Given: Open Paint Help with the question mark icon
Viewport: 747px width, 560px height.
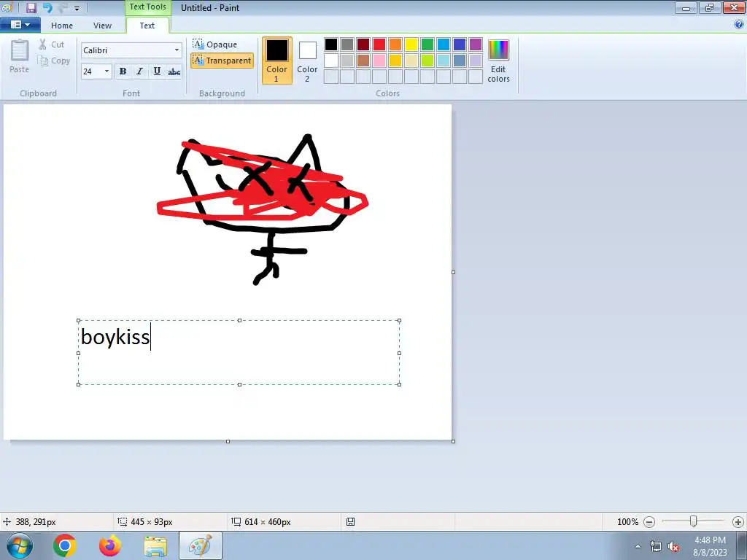Looking at the screenshot, I should click(x=739, y=24).
